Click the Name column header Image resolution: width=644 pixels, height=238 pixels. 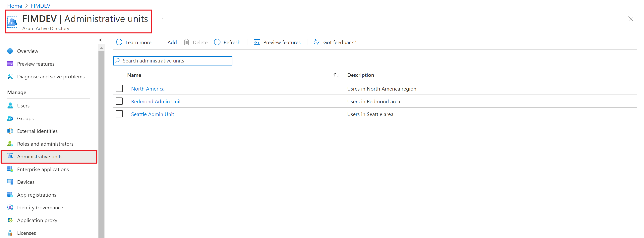tap(134, 75)
